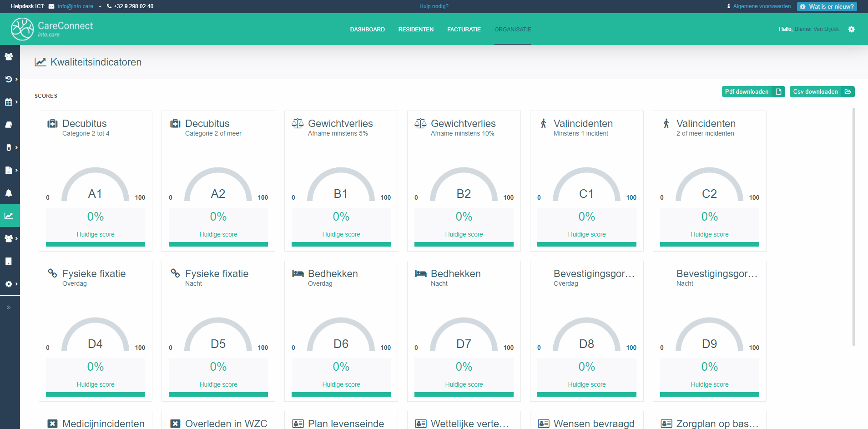Click the scale icon on Gewichtverlies B1
Screen dimensions: 868x429
pos(298,123)
